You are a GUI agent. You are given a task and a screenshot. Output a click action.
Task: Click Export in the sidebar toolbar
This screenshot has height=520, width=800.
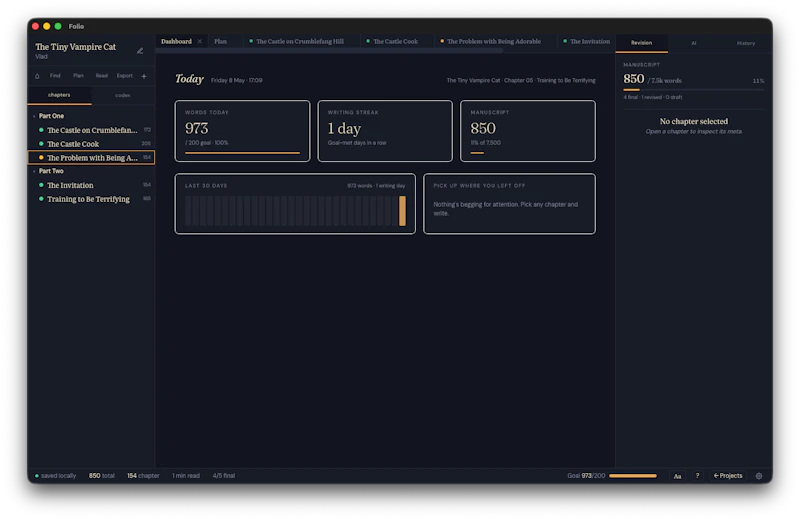(124, 76)
